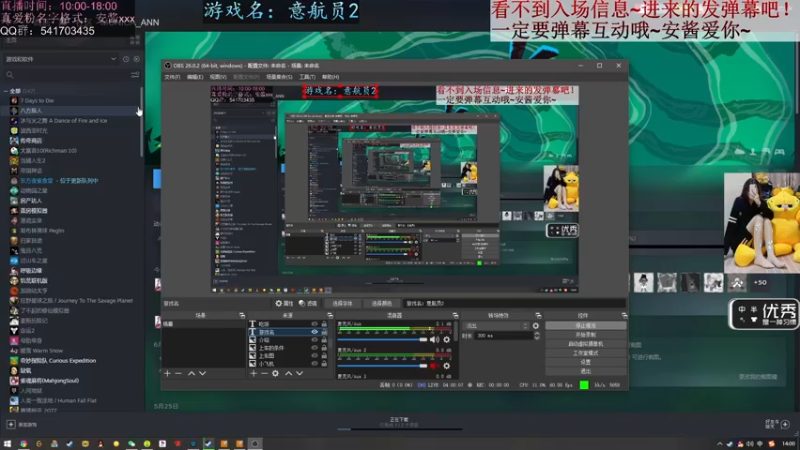Pop out the Controls dock panel
Image resolution: width=800 pixels, height=450 pixels.
click(x=624, y=315)
